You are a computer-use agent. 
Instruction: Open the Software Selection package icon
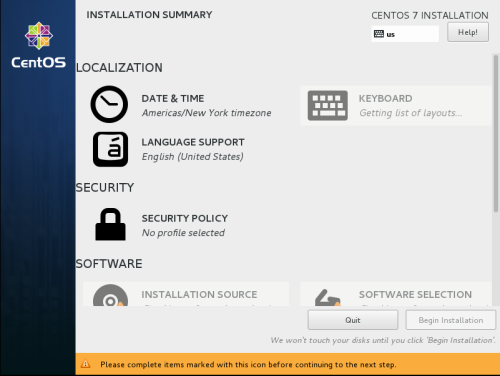pyautogui.click(x=328, y=297)
